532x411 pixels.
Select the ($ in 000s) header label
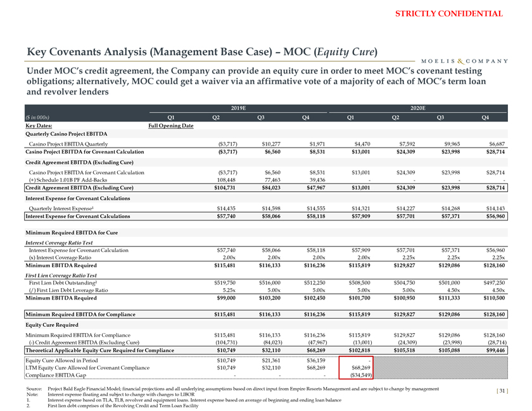tap(37, 117)
